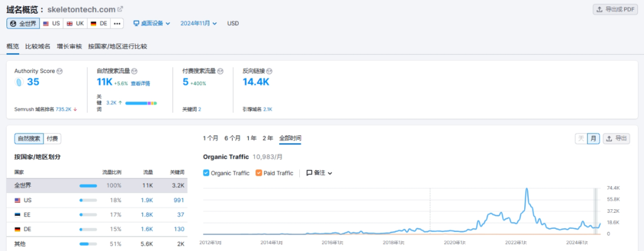The width and height of the screenshot is (644, 251).
Task: Click the Authority Score 35 value
Action: pos(33,82)
